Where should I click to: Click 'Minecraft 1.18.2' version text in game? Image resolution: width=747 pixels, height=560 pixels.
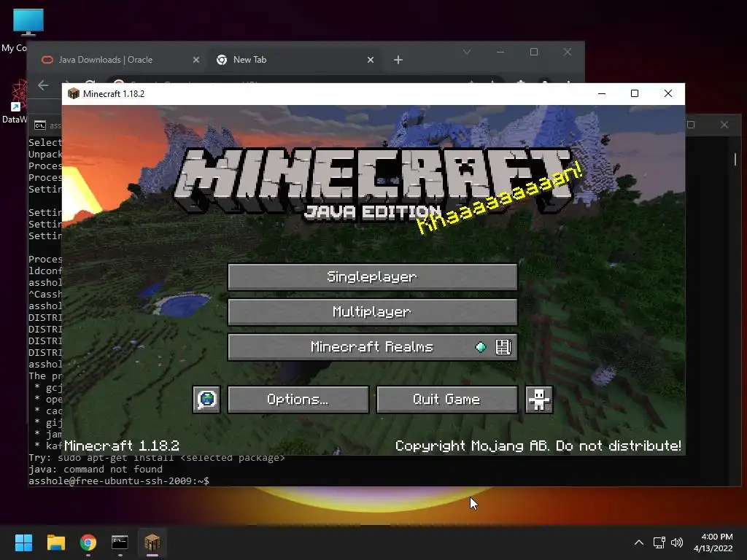pos(122,446)
